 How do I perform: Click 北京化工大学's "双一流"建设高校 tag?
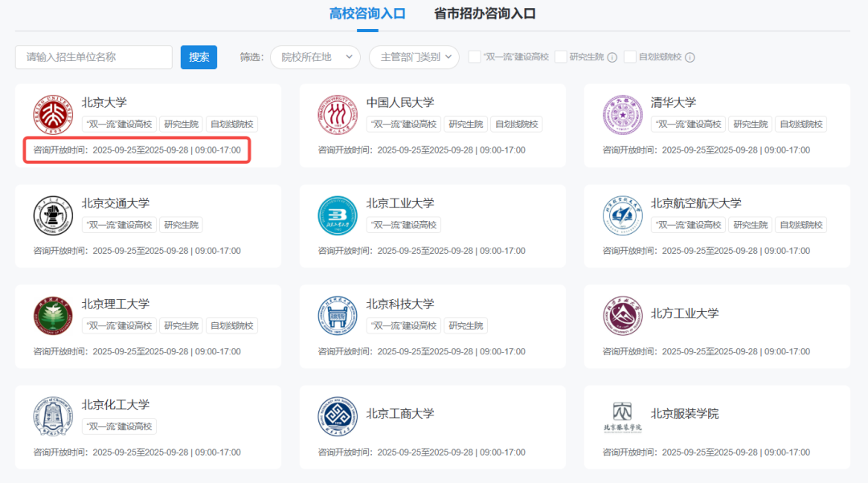(119, 426)
